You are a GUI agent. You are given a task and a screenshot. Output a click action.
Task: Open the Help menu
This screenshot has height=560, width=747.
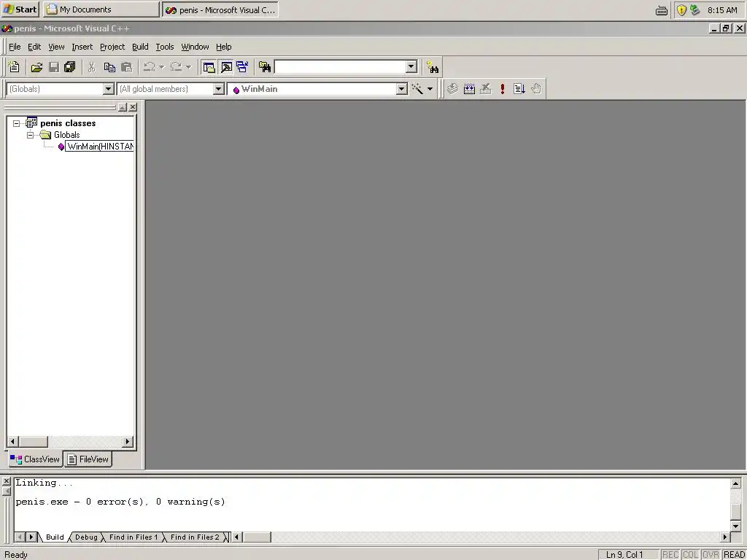tap(223, 47)
